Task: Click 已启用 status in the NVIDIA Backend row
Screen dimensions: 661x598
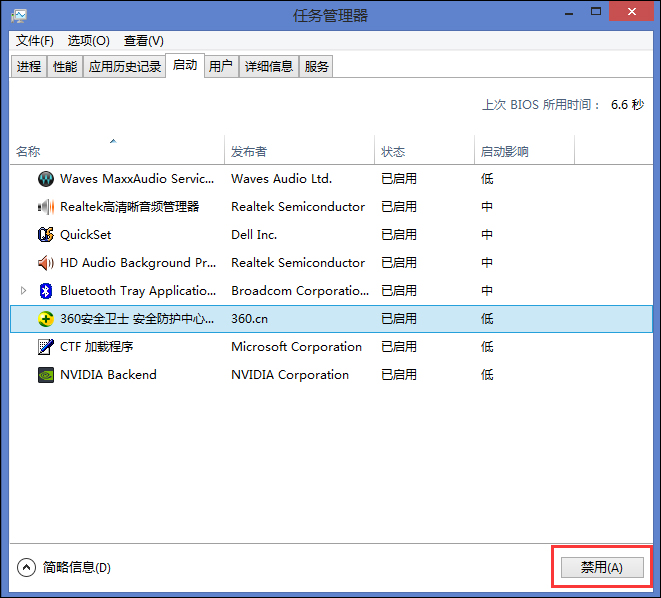Action: point(399,375)
